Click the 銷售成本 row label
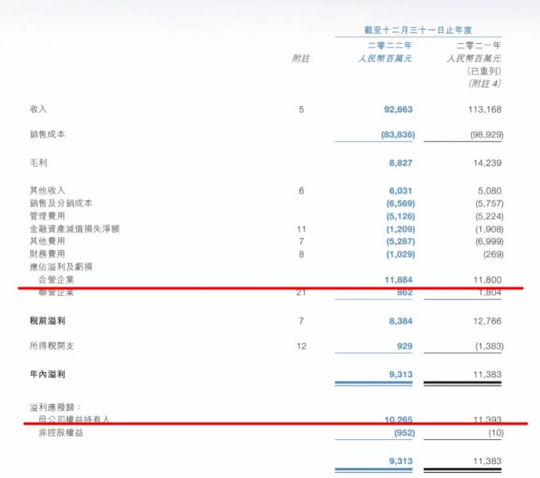Image resolution: width=540 pixels, height=478 pixels. (47, 134)
